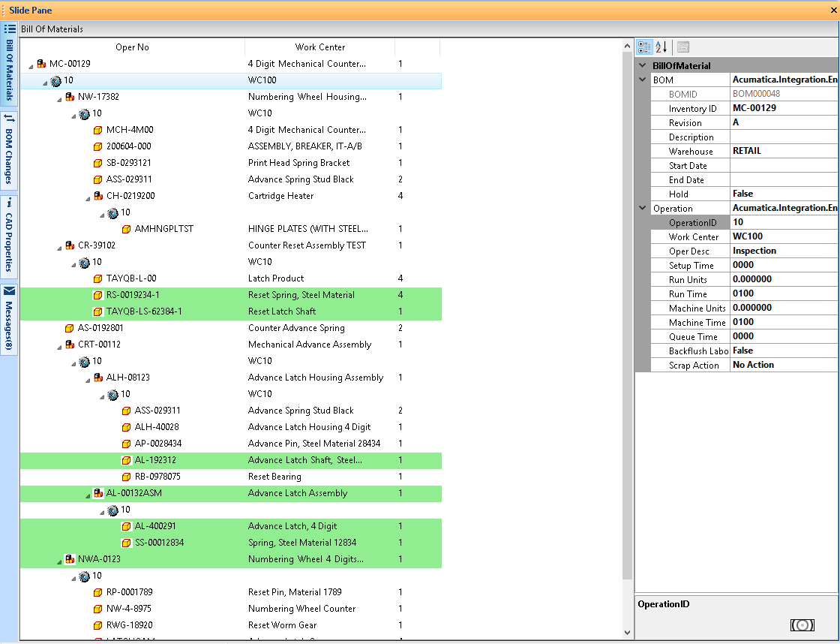Click the Messages envelope icon

[x=9, y=290]
